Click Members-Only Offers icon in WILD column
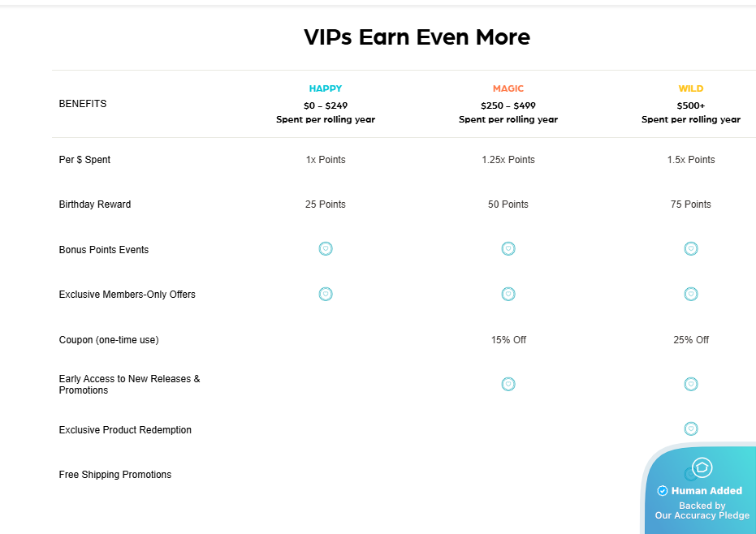This screenshot has width=756, height=534. (691, 293)
